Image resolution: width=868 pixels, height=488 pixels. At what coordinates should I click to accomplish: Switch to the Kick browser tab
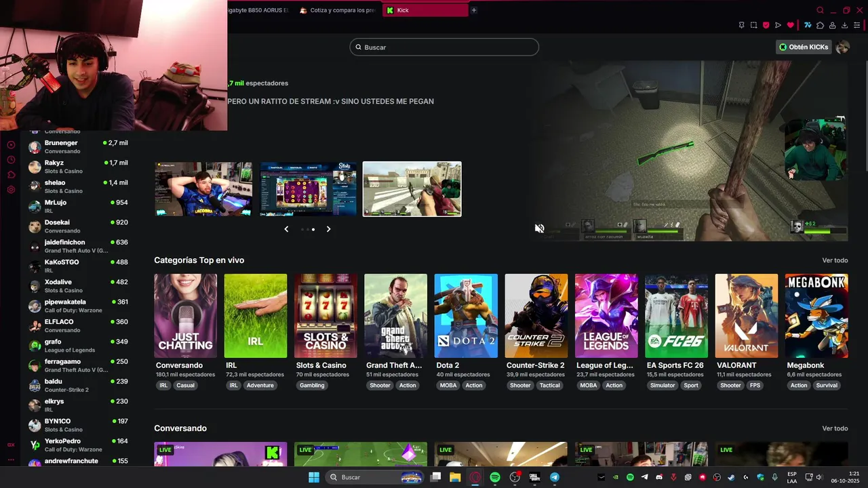(425, 10)
